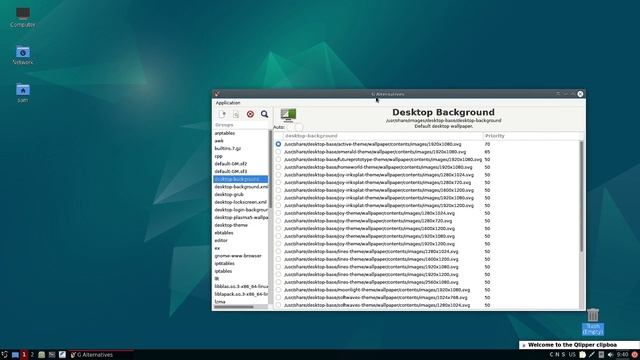Viewport: 640px width, 360px height.
Task: Open the Trash desktop icon
Action: (x=593, y=322)
